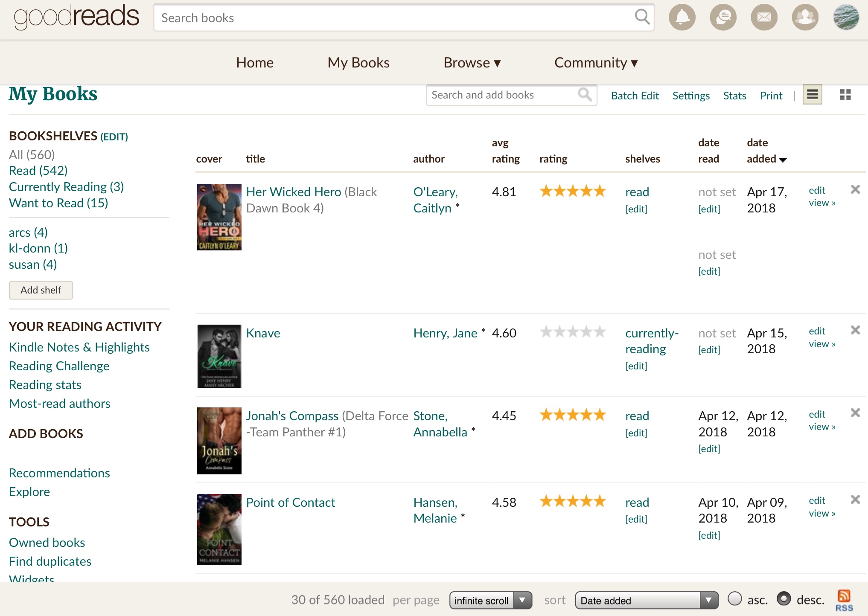Remove Knave from my books
The image size is (868, 616).
click(855, 330)
